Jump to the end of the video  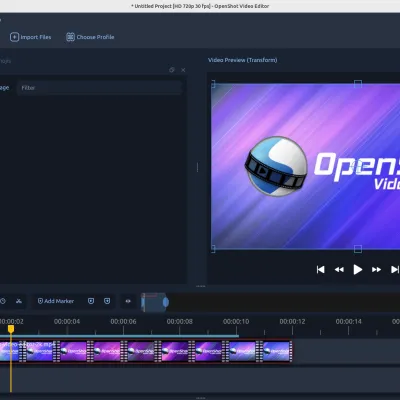click(x=395, y=269)
